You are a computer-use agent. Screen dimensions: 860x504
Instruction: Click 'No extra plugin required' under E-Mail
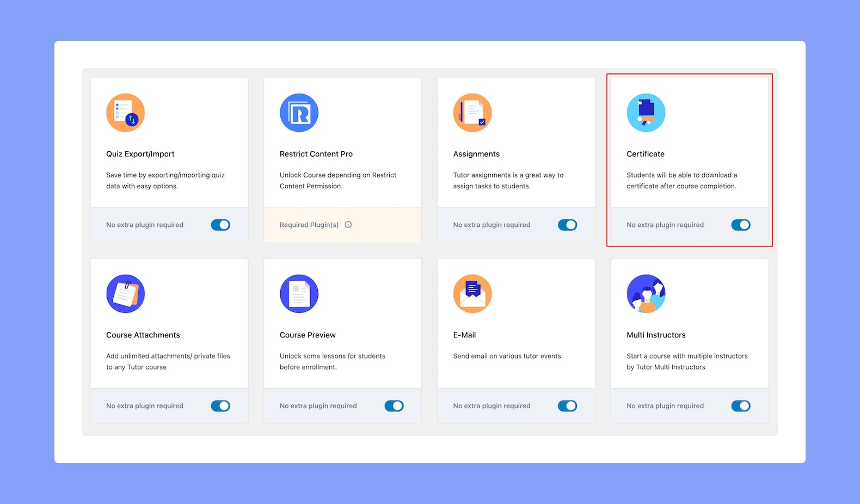[492, 406]
